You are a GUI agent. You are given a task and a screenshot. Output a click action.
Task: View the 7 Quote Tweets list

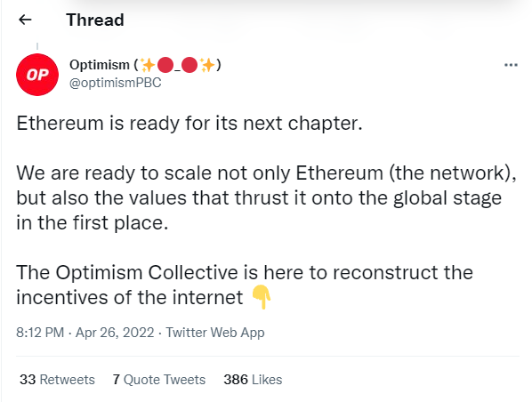tap(159, 380)
